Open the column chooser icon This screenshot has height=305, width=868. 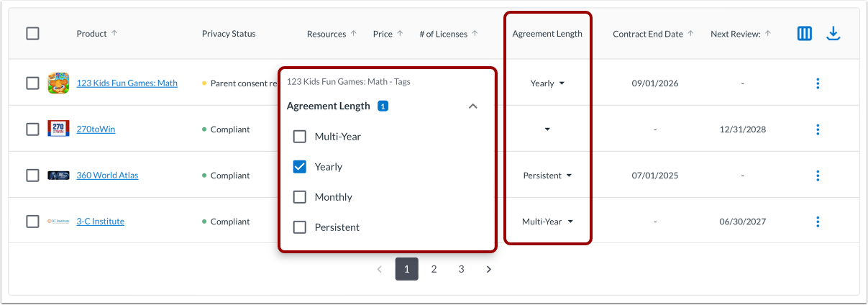805,33
